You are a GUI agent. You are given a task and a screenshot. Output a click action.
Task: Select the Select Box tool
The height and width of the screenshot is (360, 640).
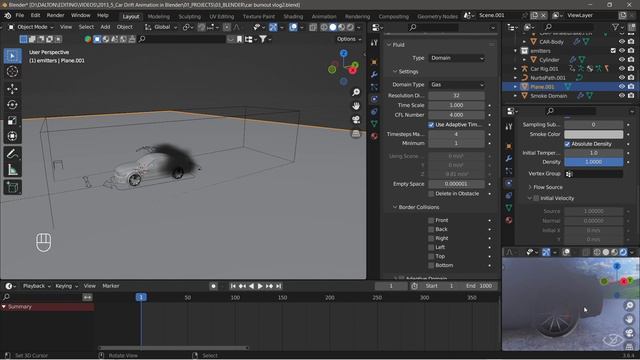pos(12,56)
